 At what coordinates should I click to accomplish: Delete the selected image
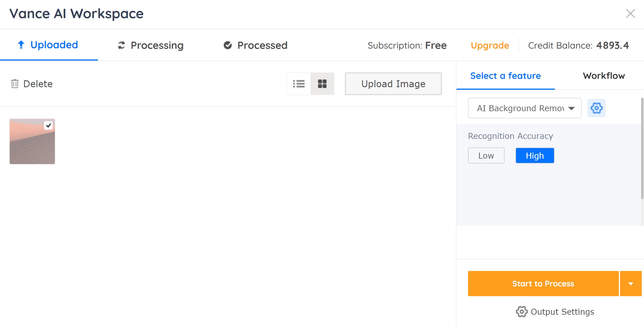tap(32, 84)
